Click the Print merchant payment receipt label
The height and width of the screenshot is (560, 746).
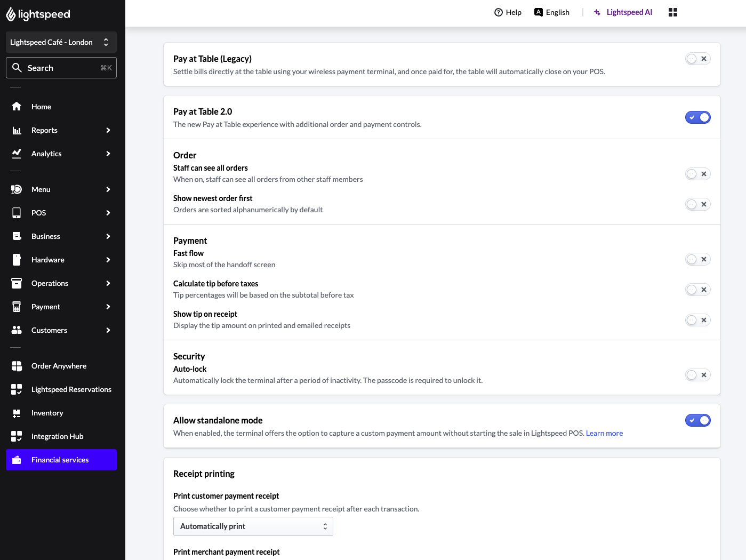click(226, 552)
